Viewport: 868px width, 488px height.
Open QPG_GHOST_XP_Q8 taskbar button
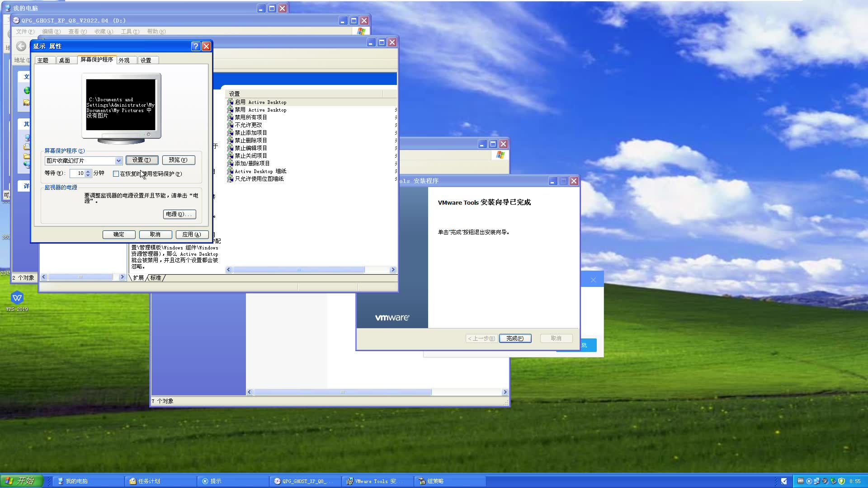pos(305,481)
